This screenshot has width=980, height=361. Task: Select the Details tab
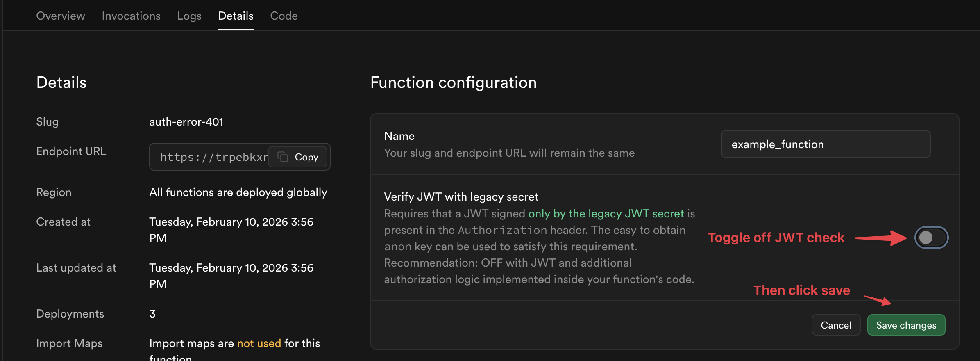tap(236, 16)
